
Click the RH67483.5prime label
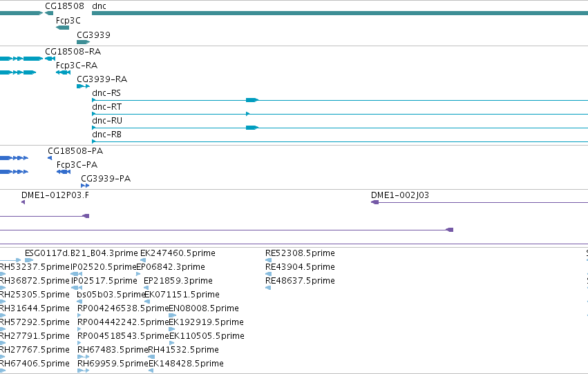click(113, 350)
